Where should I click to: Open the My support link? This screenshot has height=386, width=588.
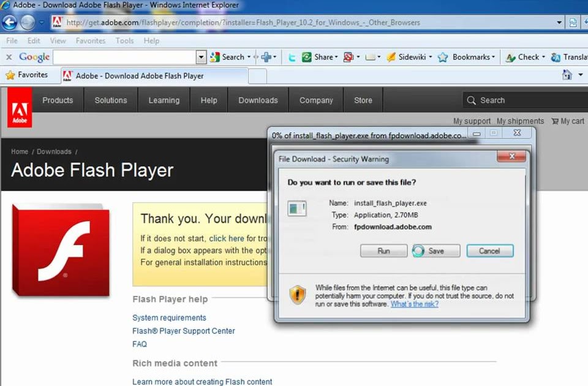pyautogui.click(x=472, y=121)
